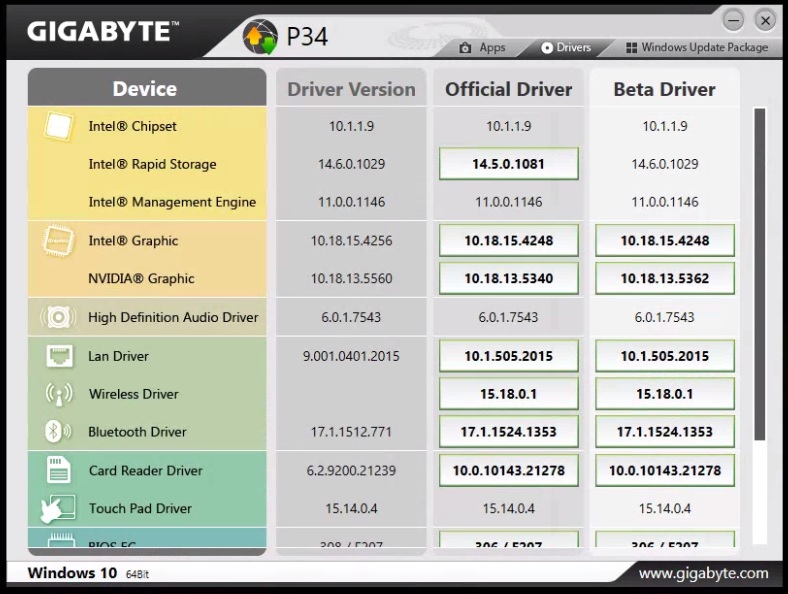Viewport: 788px width, 594px height.
Task: Open the Windows Update Package tab
Action: [x=697, y=48]
